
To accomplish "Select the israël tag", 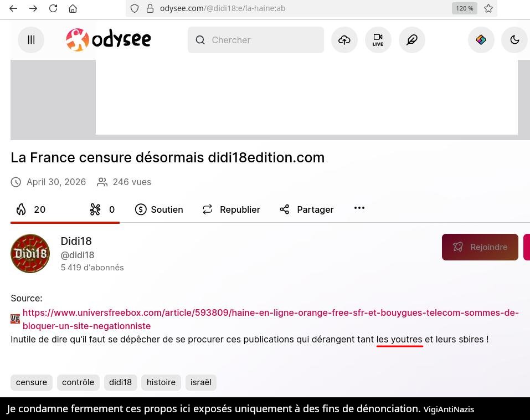I will coord(201,382).
